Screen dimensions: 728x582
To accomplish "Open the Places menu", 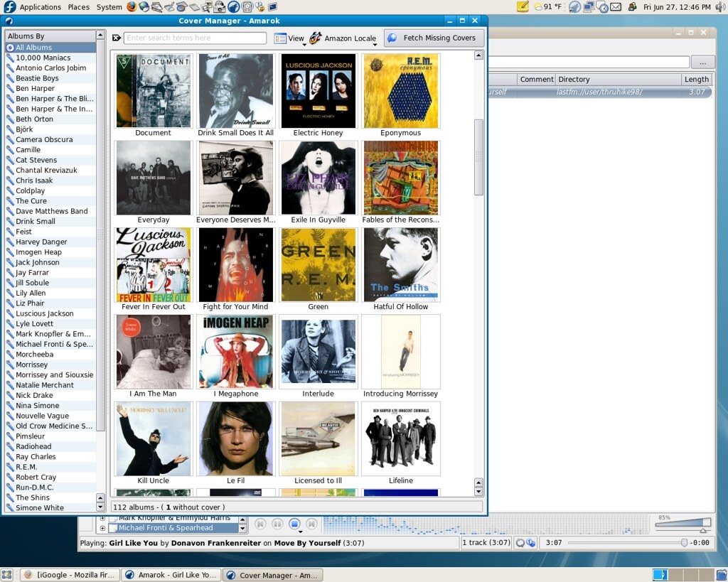I will [78, 7].
